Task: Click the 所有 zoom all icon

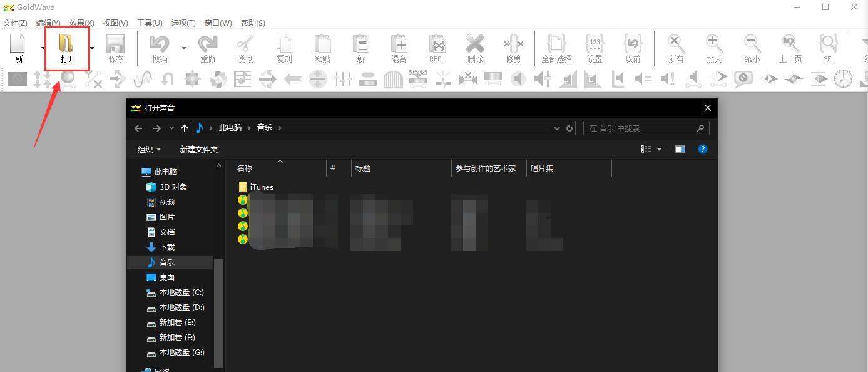Action: 676,44
